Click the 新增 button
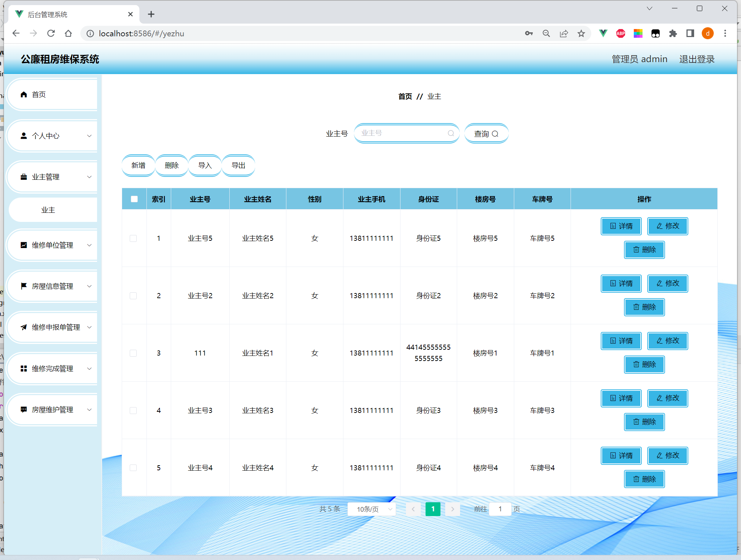741x560 pixels. click(138, 165)
